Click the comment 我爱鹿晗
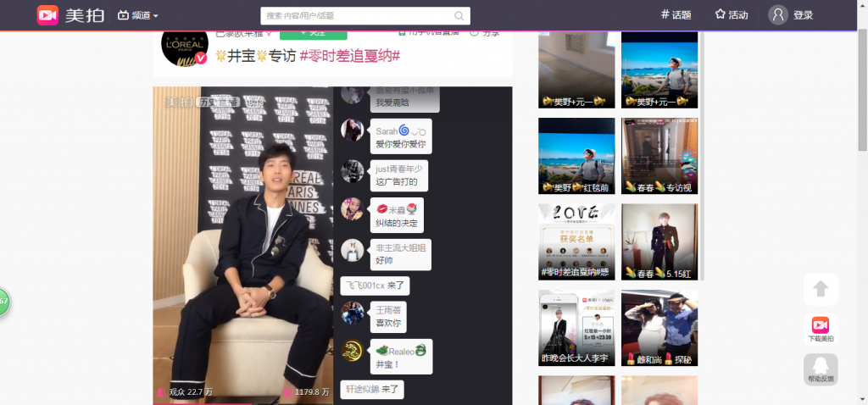This screenshot has height=405, width=868. pyautogui.click(x=392, y=103)
